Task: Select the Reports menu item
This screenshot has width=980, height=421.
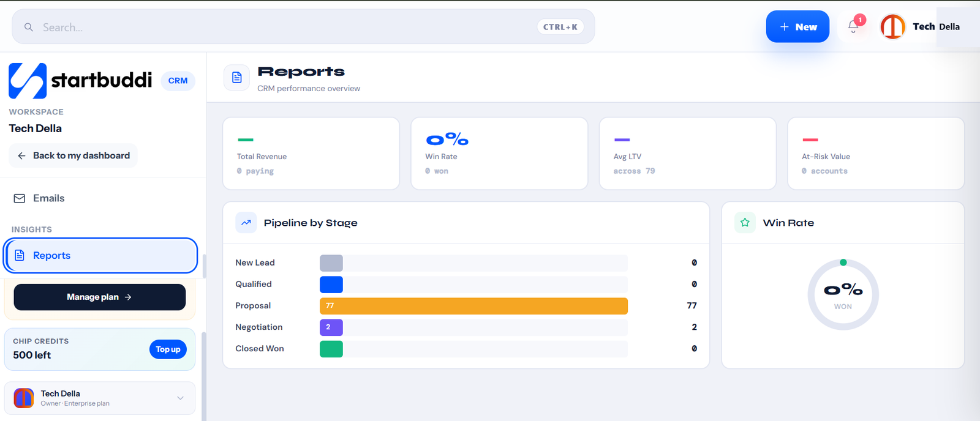Action: click(100, 255)
